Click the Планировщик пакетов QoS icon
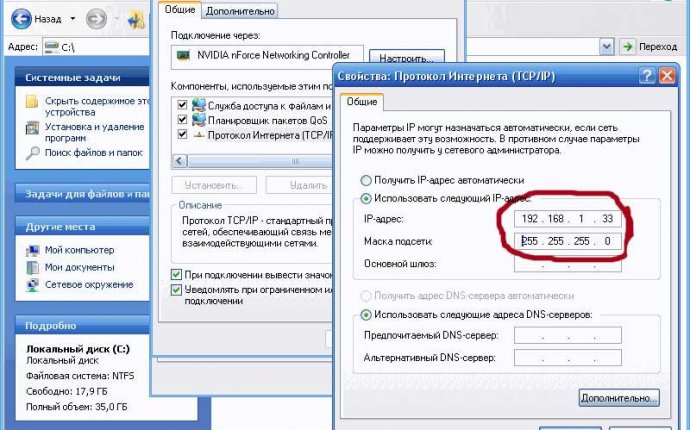This screenshot has height=430, width=690. point(198,119)
